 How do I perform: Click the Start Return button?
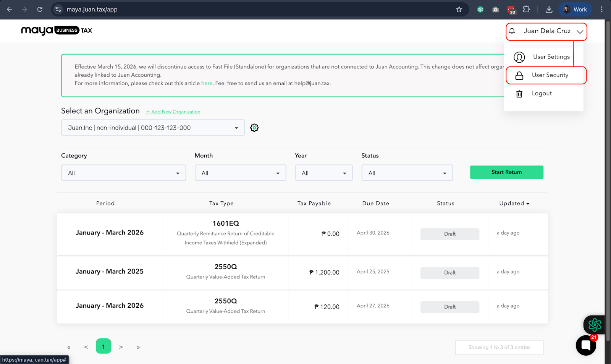point(507,172)
